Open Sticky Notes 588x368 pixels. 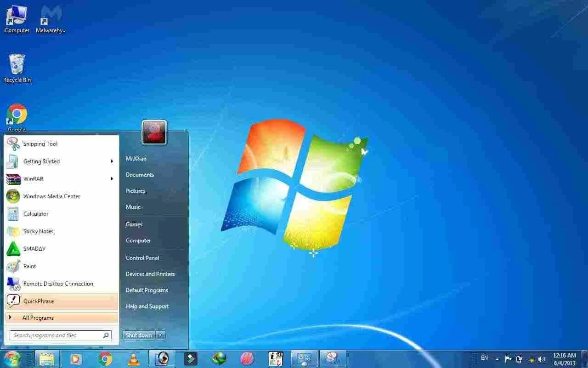tap(38, 231)
